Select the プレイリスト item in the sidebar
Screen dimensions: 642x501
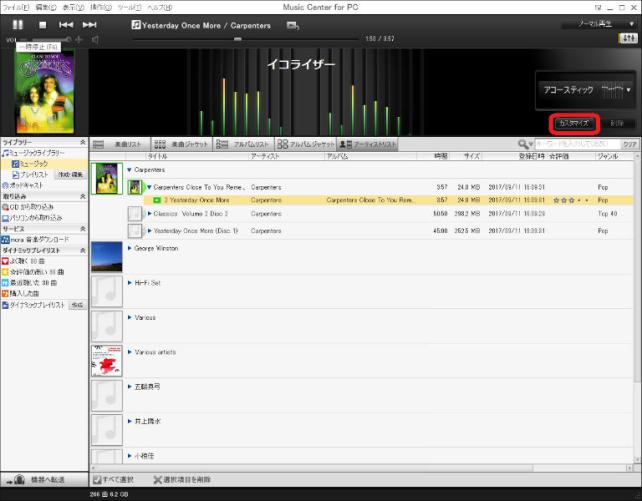[31, 175]
